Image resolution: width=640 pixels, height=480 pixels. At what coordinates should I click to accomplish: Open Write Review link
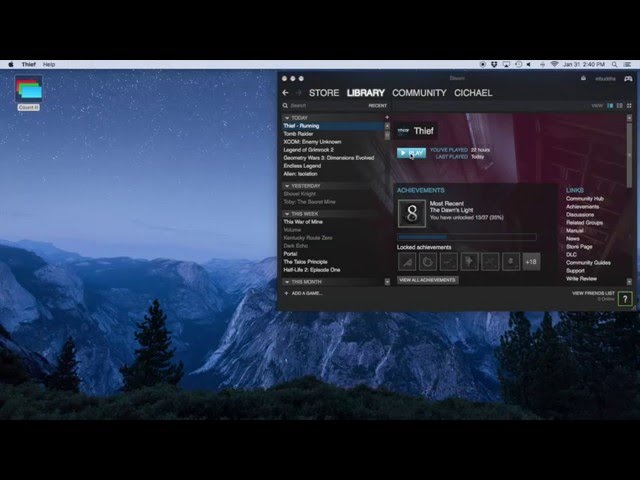581,278
